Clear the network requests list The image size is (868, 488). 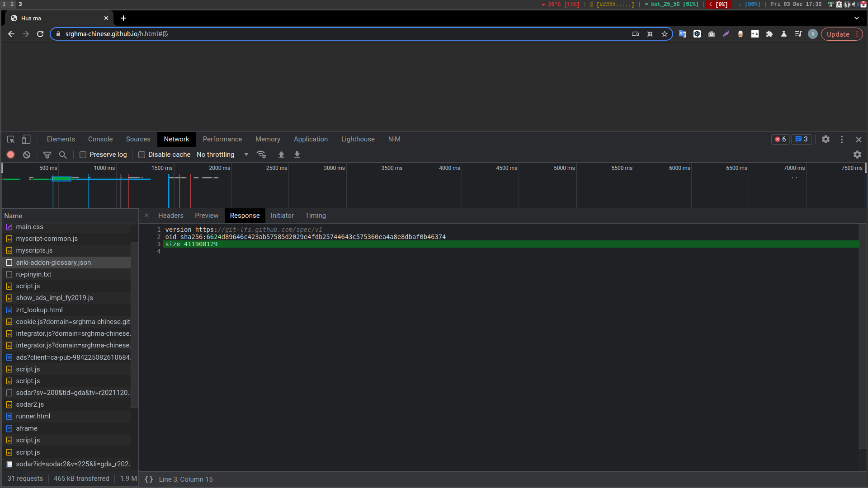26,155
